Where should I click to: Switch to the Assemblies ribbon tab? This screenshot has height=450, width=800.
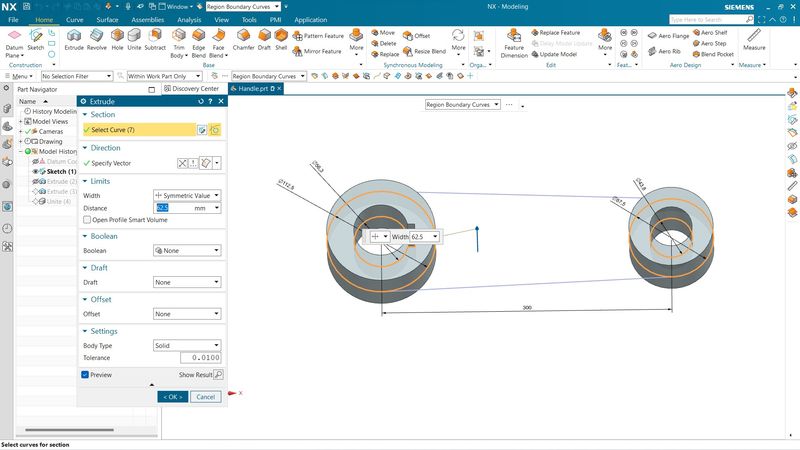tap(147, 20)
